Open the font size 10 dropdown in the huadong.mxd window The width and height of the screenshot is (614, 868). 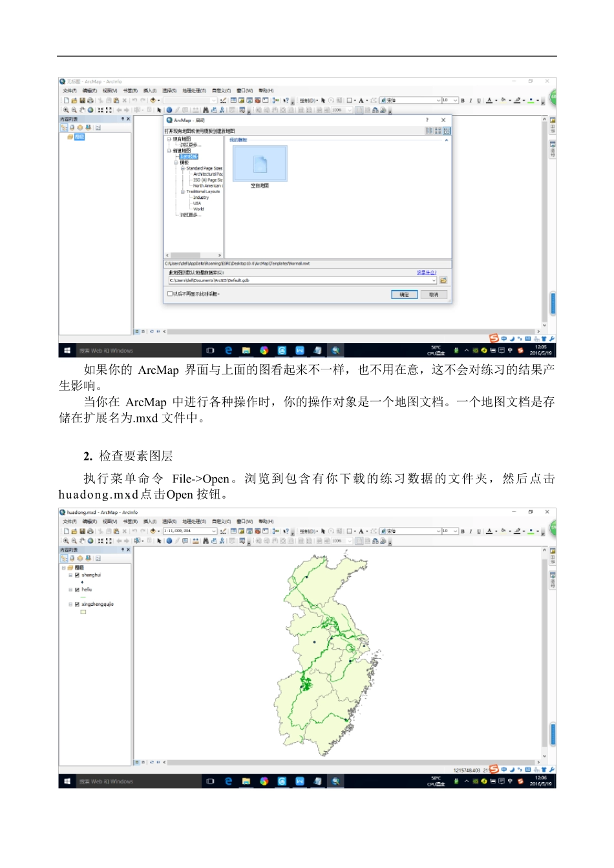click(x=456, y=531)
